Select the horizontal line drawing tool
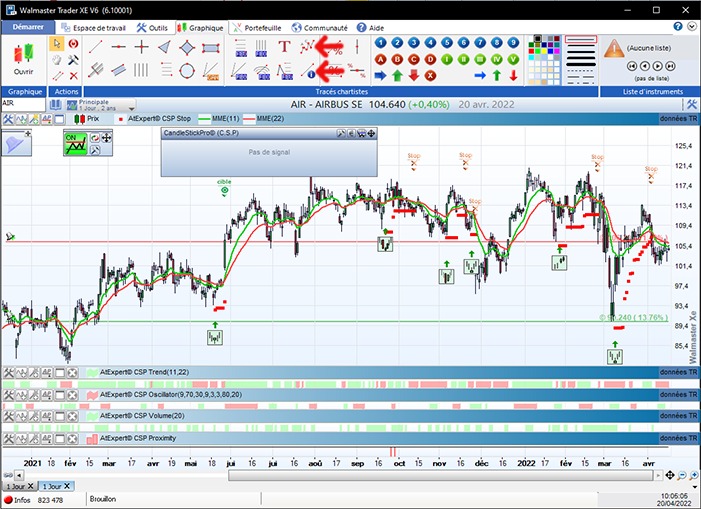This screenshot has height=509, width=701. click(118, 46)
